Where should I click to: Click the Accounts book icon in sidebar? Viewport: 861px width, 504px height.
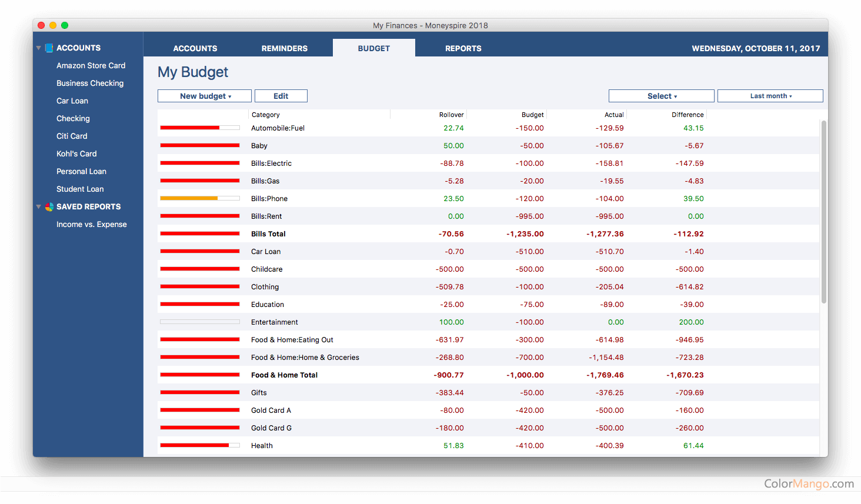49,48
